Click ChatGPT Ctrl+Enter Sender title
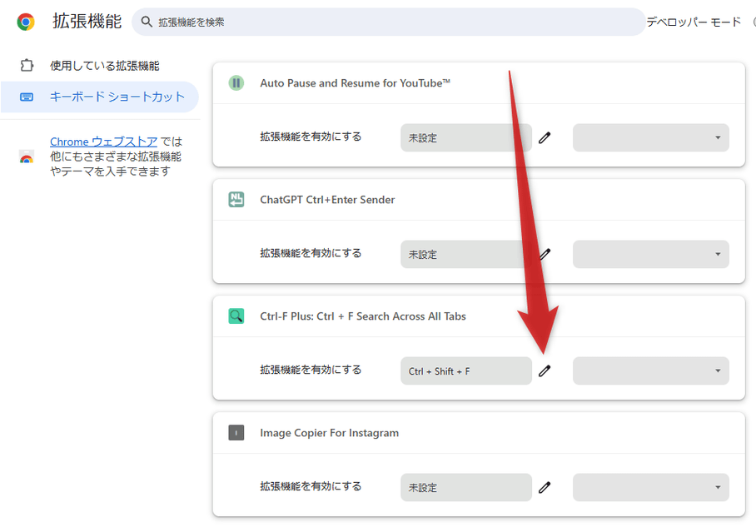 (x=327, y=200)
